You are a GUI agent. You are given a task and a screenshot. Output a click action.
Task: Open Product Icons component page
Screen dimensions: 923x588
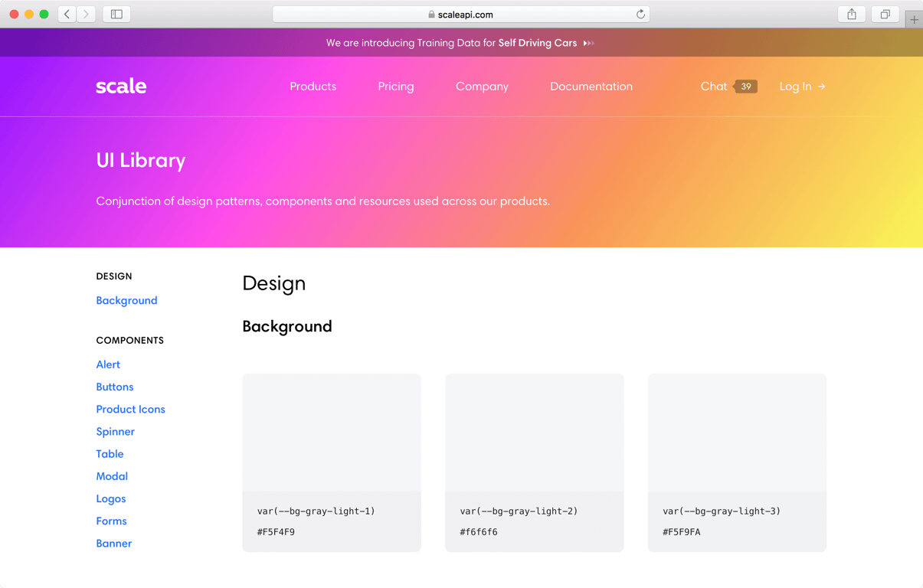tap(130, 409)
